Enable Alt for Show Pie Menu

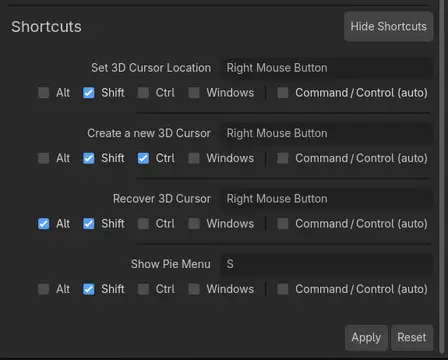pyautogui.click(x=44, y=289)
